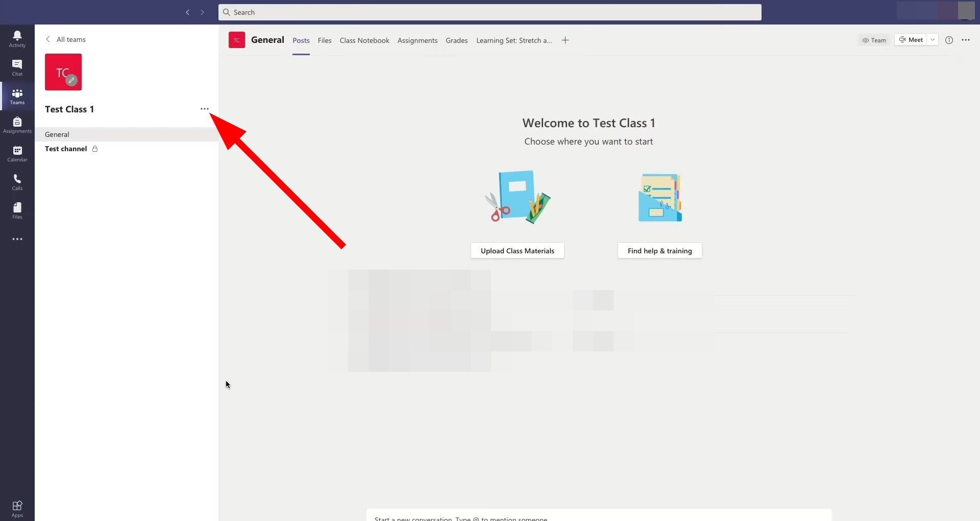
Task: Edit the Test Class 1 team picture
Action: point(71,80)
